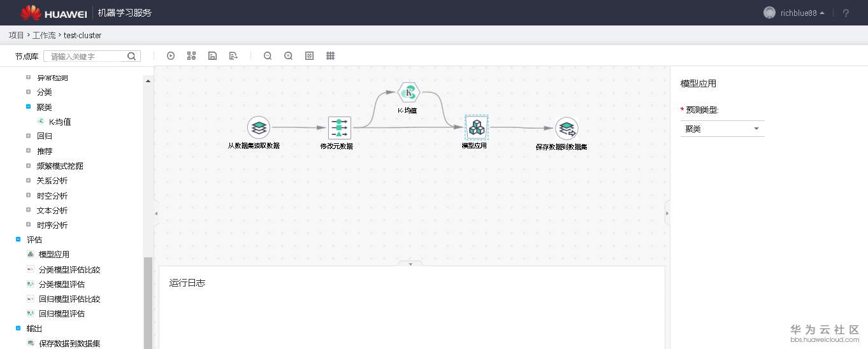Fit canvas to screen icon
868x349 pixels.
(309, 56)
